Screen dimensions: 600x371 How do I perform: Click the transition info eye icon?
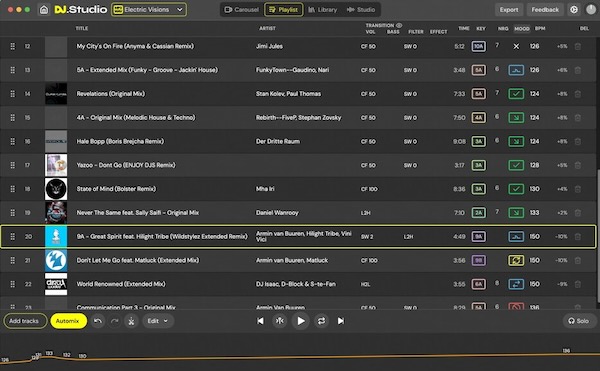[399, 25]
